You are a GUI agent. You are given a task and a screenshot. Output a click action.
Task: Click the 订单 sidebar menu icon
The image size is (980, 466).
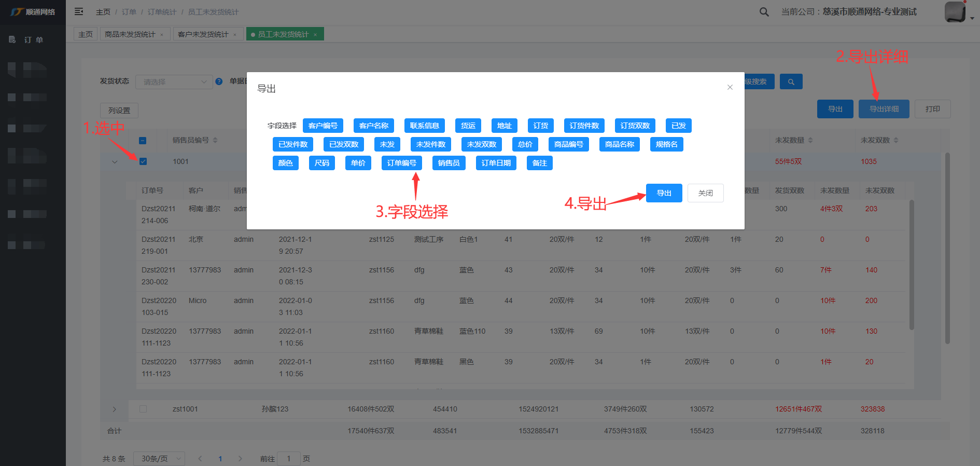[12, 39]
